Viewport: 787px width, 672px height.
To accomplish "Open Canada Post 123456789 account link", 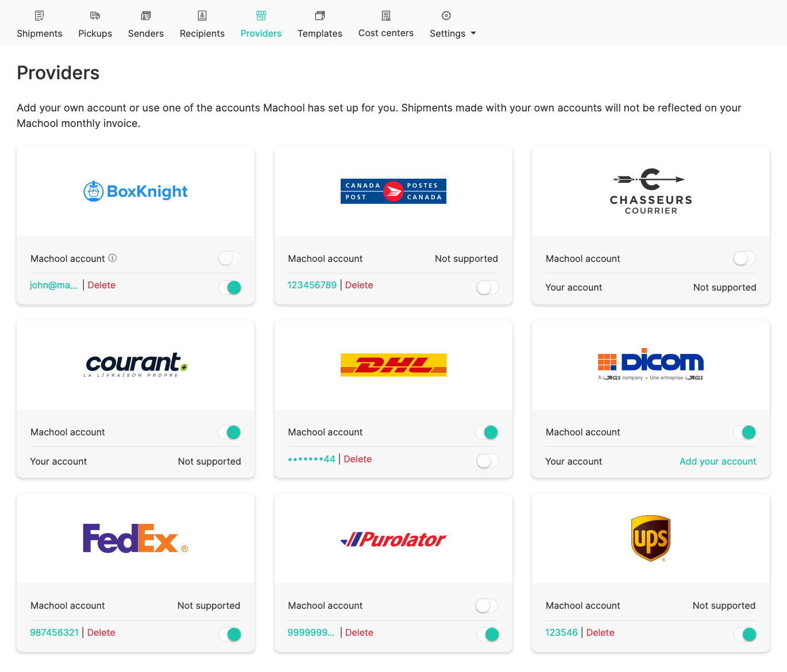I will point(312,285).
